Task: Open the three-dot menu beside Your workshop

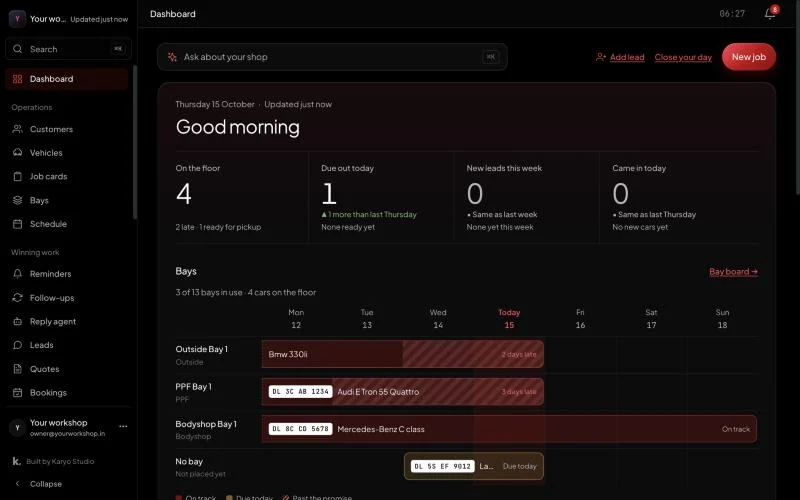Action: pyautogui.click(x=123, y=427)
